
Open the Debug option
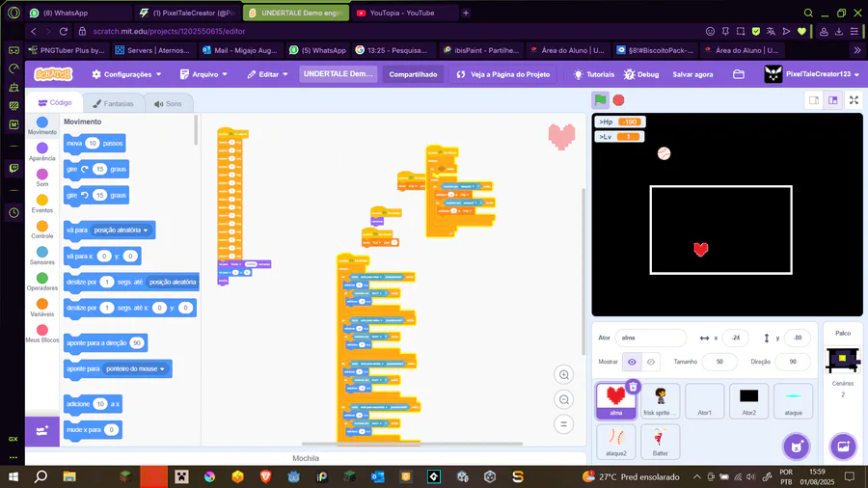(x=641, y=74)
